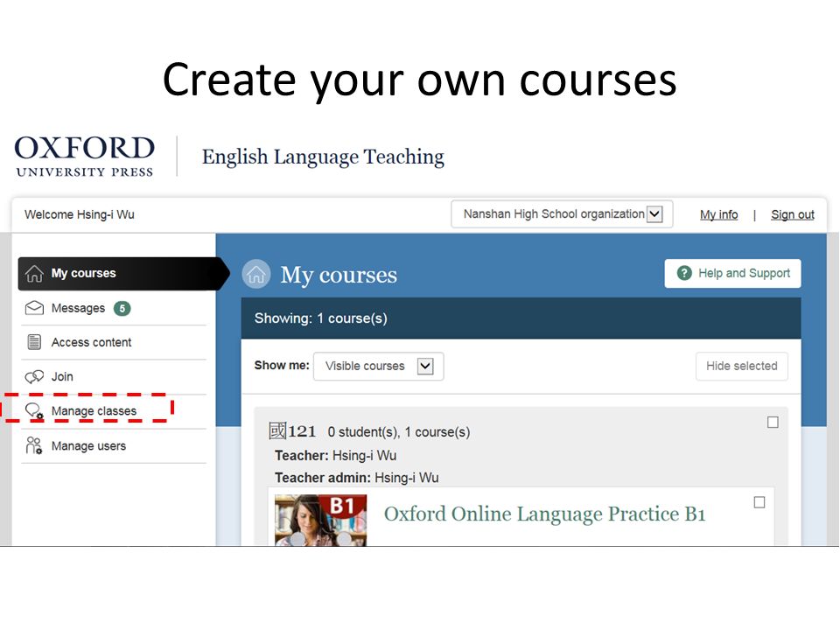The image size is (840, 630).
Task: Open the Oxford Online Language Practice B1 link
Action: point(544,514)
